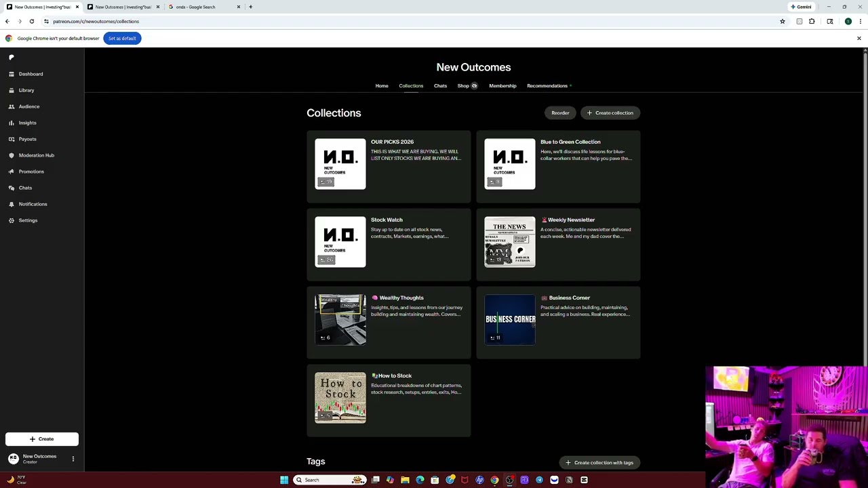Open the Chrome three-dot menu
Image resolution: width=868 pixels, height=488 pixels.
860,22
